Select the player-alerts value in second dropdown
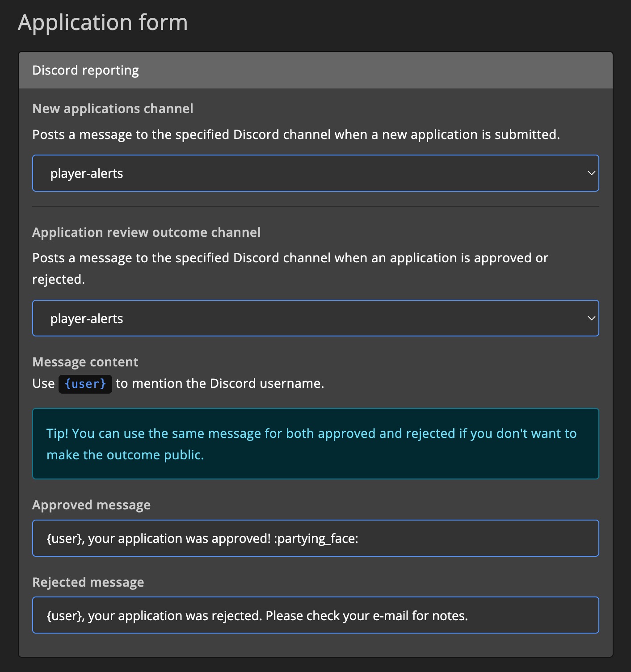Screen dimensions: 631x672 [x=86, y=318]
